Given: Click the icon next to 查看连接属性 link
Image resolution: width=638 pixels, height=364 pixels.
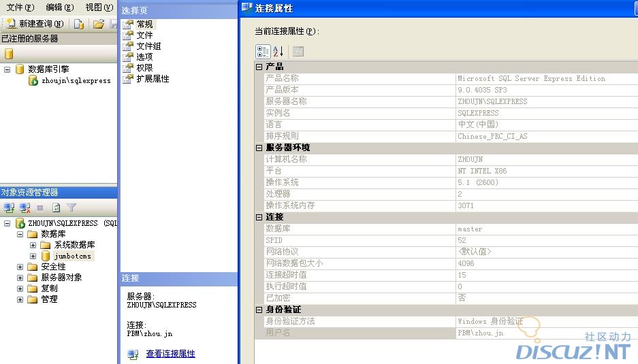Looking at the screenshot, I should pos(133,354).
